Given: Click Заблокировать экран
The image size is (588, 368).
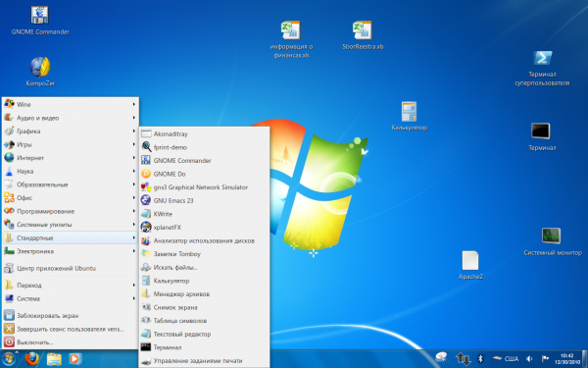Looking at the screenshot, I should (71, 316).
